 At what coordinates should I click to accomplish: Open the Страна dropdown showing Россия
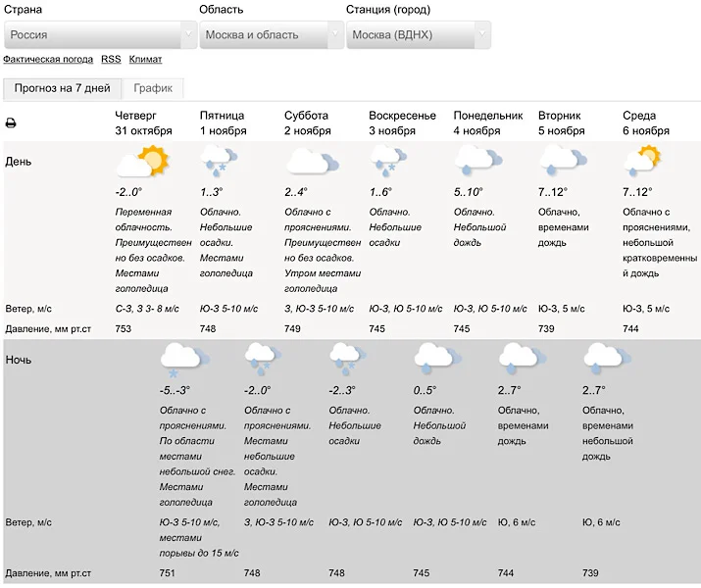click(x=100, y=34)
